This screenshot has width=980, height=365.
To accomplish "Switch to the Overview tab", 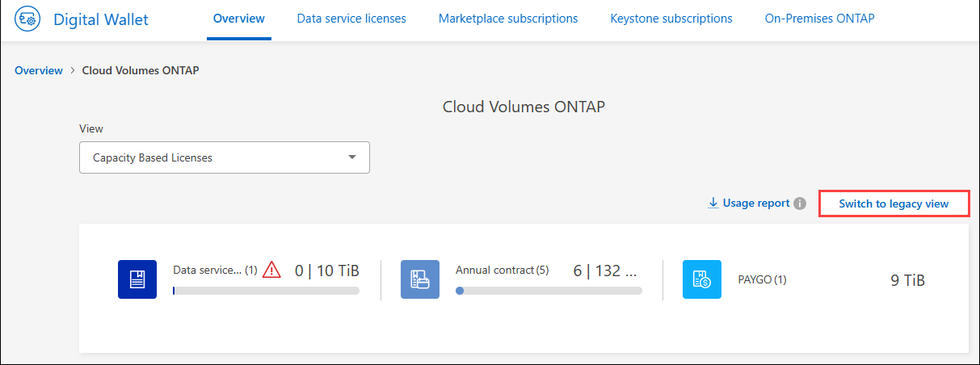I will pyautogui.click(x=238, y=19).
